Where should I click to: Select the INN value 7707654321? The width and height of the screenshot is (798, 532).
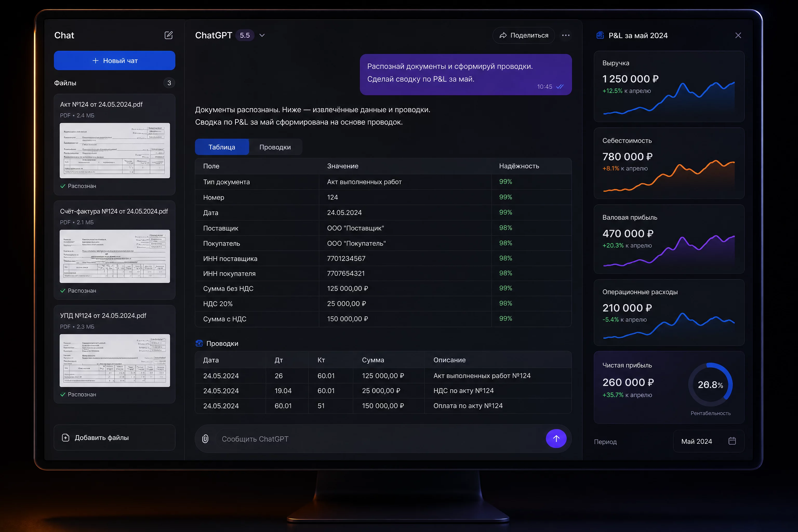pyautogui.click(x=346, y=274)
